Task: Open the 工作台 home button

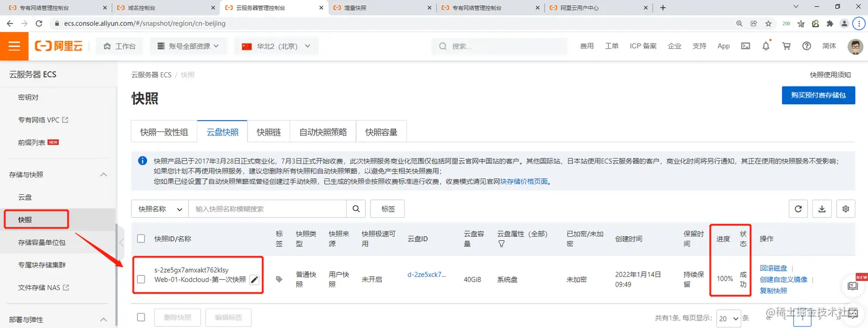Action: [x=119, y=46]
